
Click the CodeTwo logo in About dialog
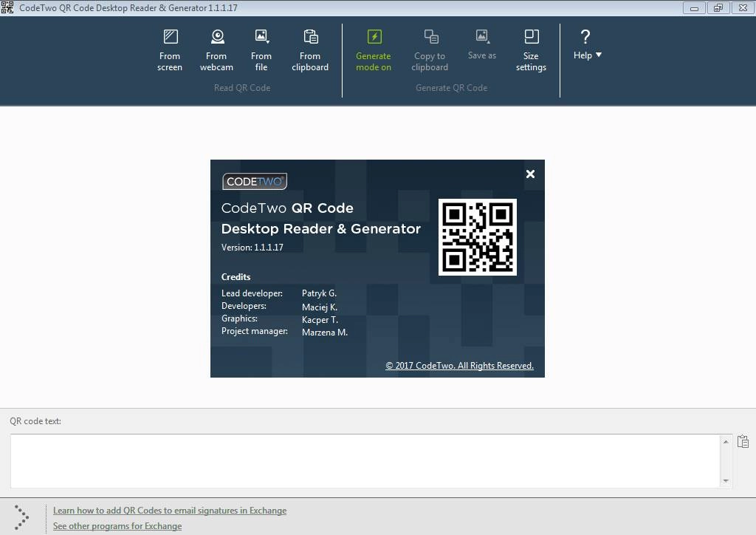[255, 181]
